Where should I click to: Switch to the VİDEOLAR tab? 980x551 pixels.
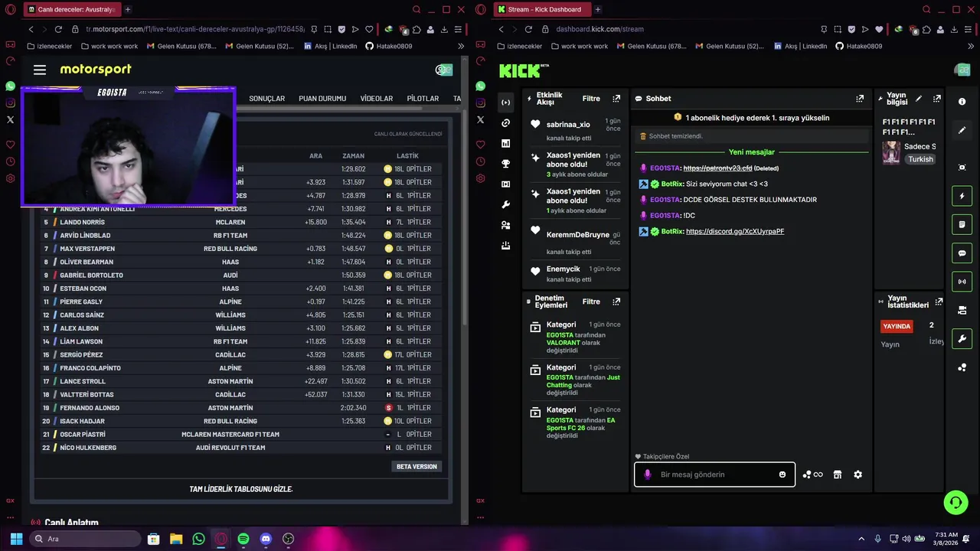[377, 99]
